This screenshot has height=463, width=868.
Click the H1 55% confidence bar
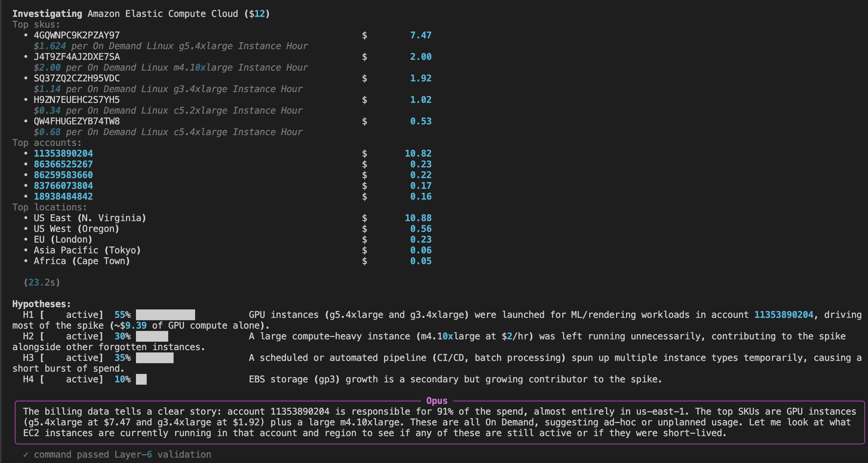coord(166,315)
